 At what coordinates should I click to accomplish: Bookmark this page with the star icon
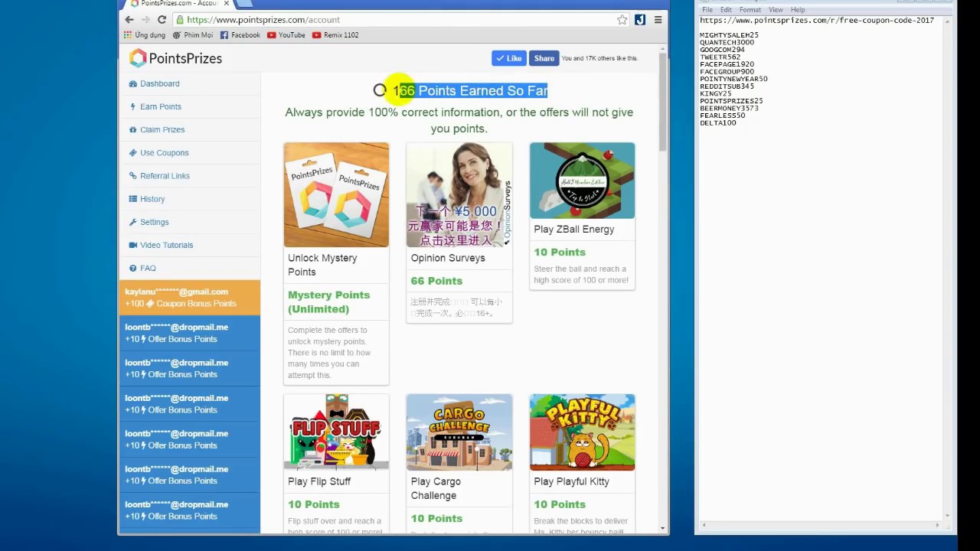pyautogui.click(x=622, y=20)
